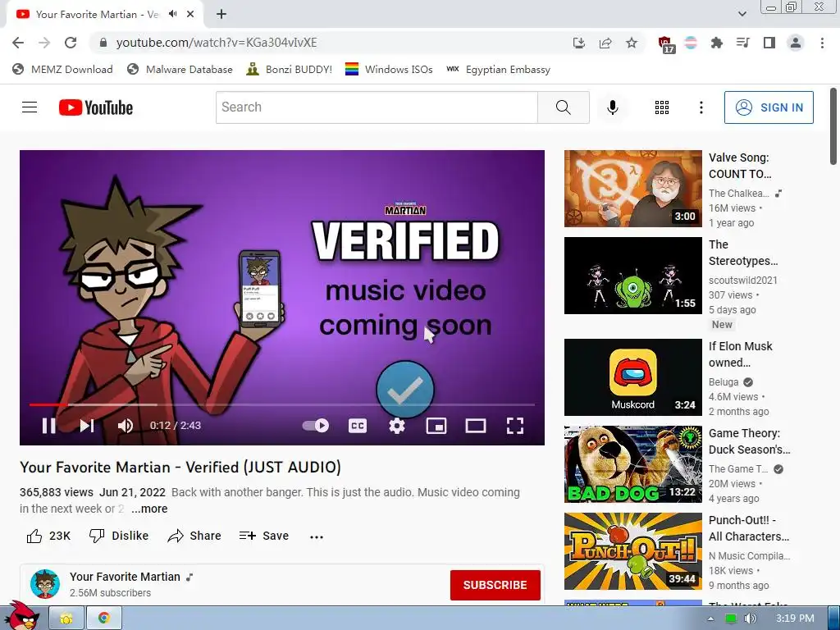Viewport: 840px width, 630px height.
Task: Open Chrome three-dot menu
Action: (x=822, y=43)
